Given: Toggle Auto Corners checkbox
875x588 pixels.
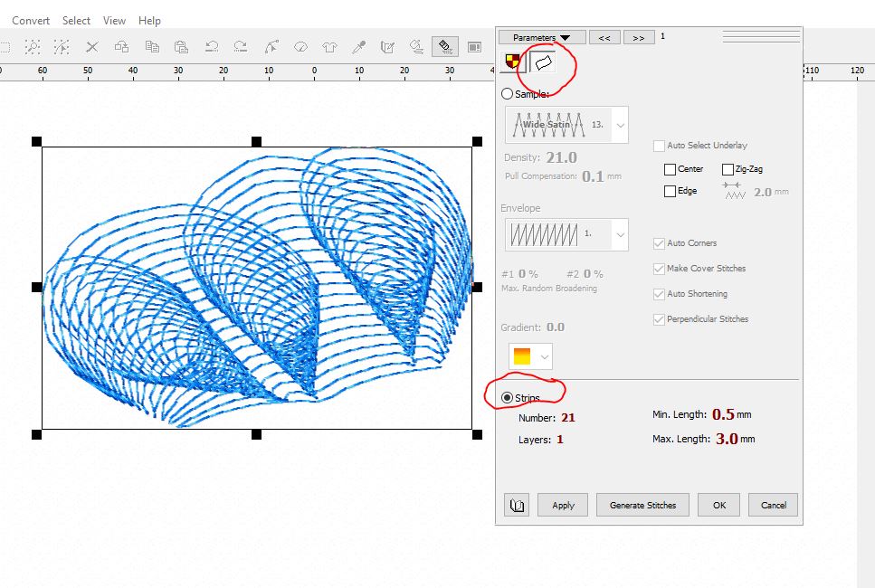Looking at the screenshot, I should [659, 243].
